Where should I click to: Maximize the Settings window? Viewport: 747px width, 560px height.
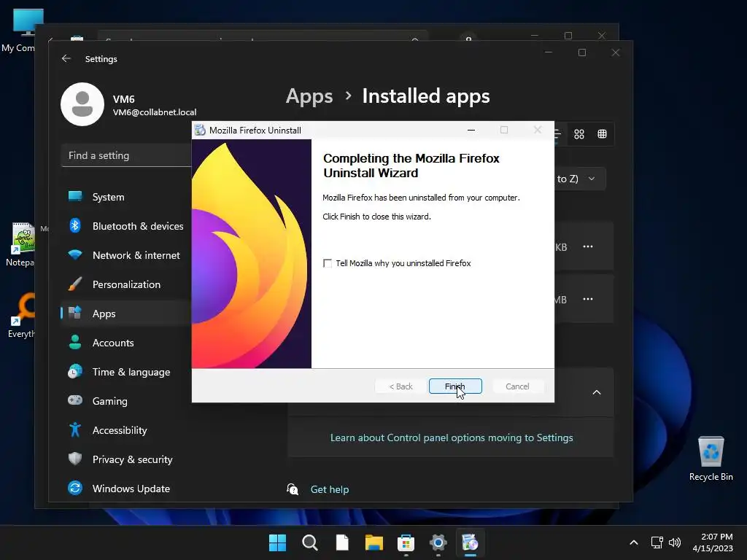pos(582,52)
